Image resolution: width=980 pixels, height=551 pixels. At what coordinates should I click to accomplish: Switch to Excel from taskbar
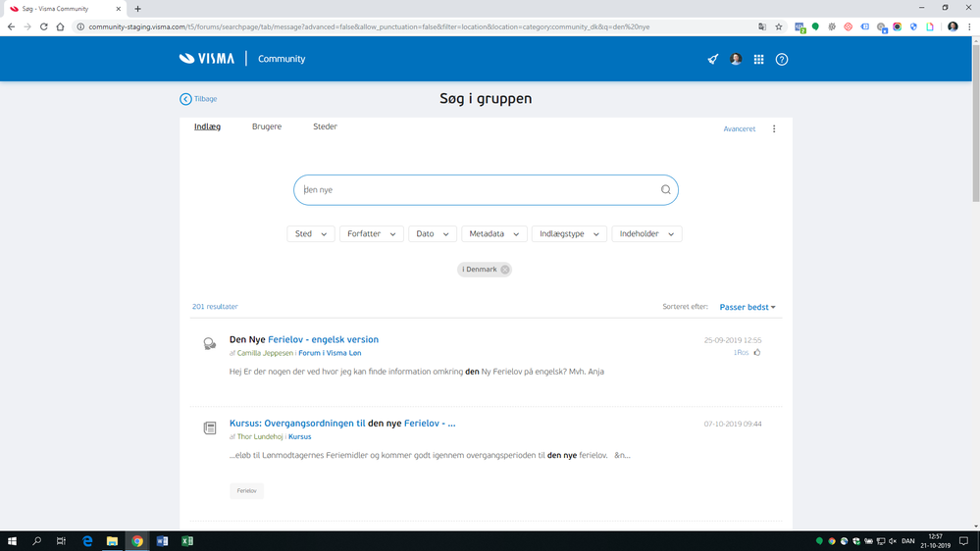(186, 541)
